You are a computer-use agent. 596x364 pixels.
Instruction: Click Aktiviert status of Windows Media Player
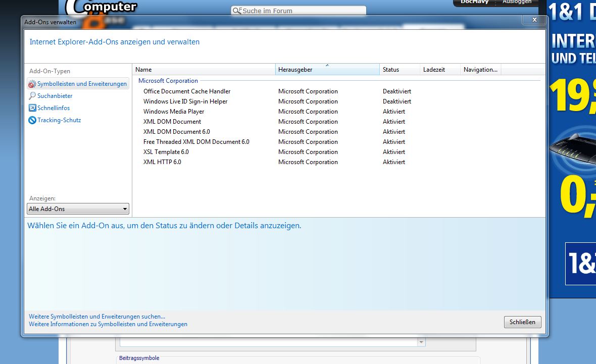coord(394,112)
